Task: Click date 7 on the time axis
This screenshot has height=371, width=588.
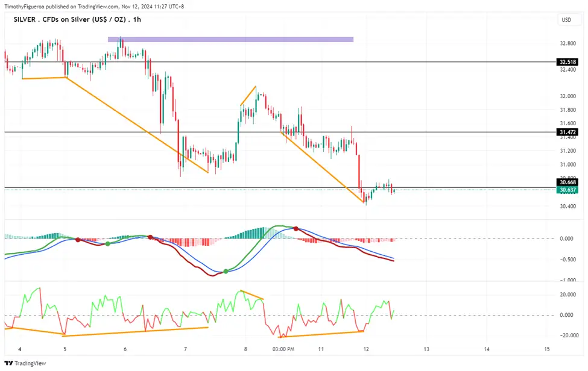Action: (185, 349)
